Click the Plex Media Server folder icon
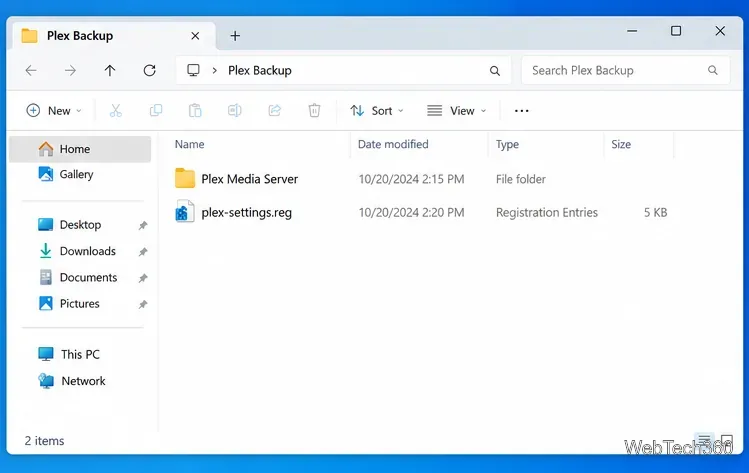Image resolution: width=749 pixels, height=473 pixels. (x=185, y=179)
